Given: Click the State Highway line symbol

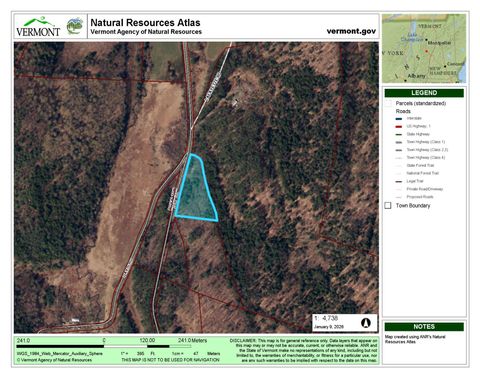Looking at the screenshot, I should [399, 134].
